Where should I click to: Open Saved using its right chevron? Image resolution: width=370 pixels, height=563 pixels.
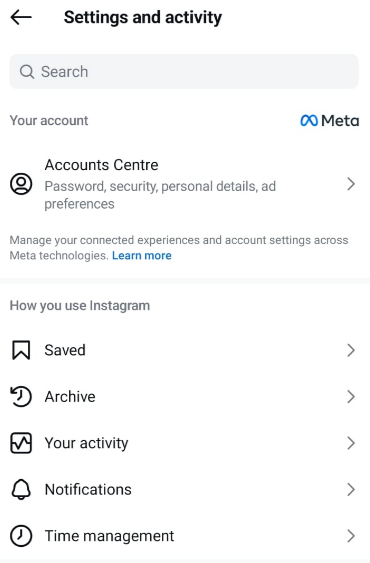351,350
